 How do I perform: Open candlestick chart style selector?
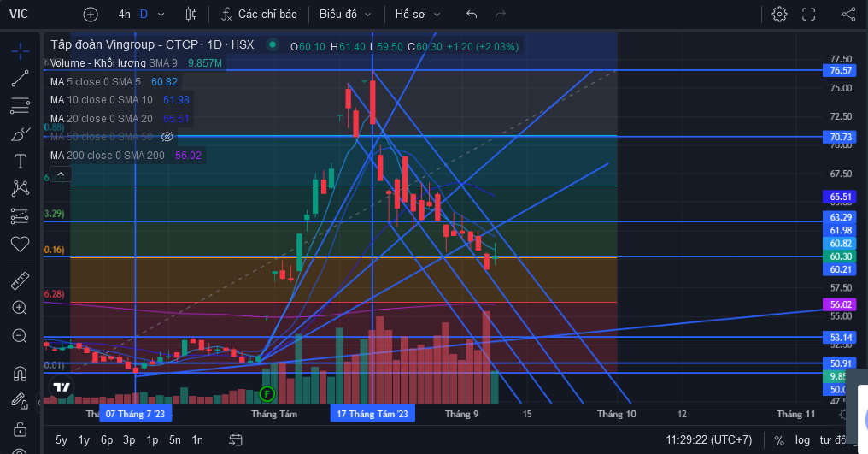click(x=191, y=15)
